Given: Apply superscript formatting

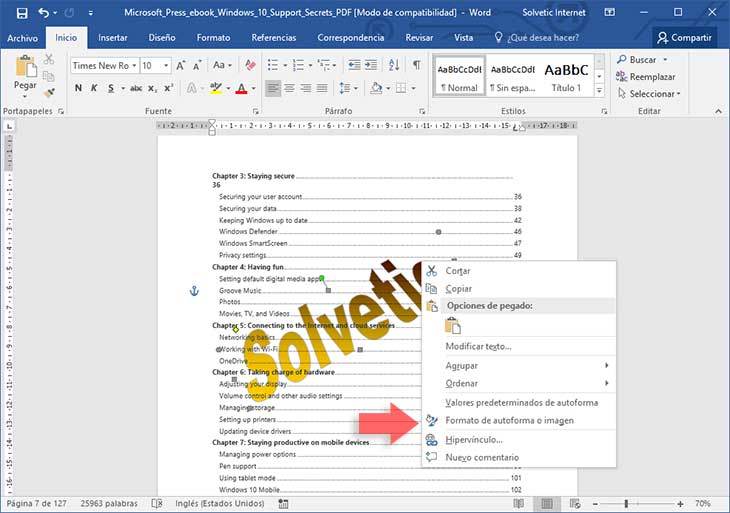Looking at the screenshot, I should tap(169, 88).
